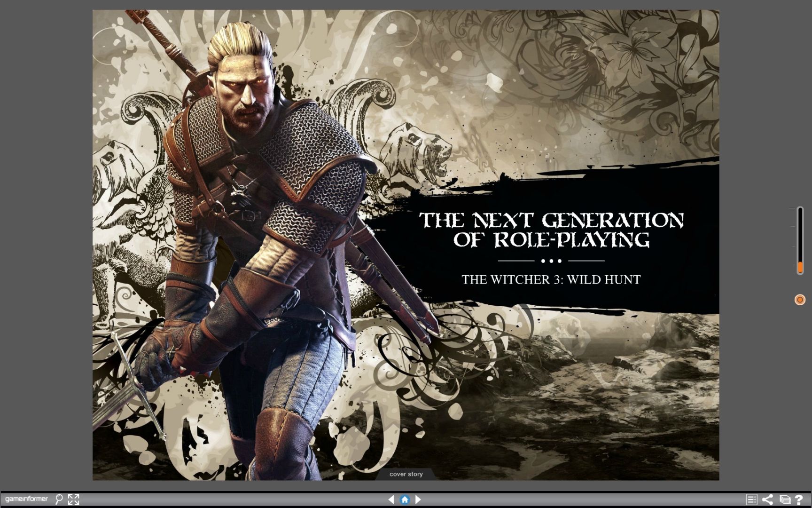Click the magnifying glass search icon
812x508 pixels.
pos(59,499)
